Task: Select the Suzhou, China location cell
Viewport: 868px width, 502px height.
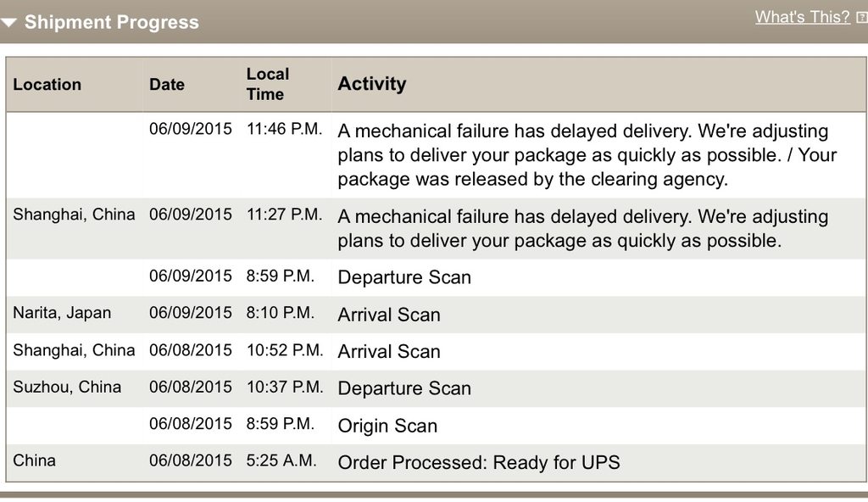Action: (x=67, y=387)
